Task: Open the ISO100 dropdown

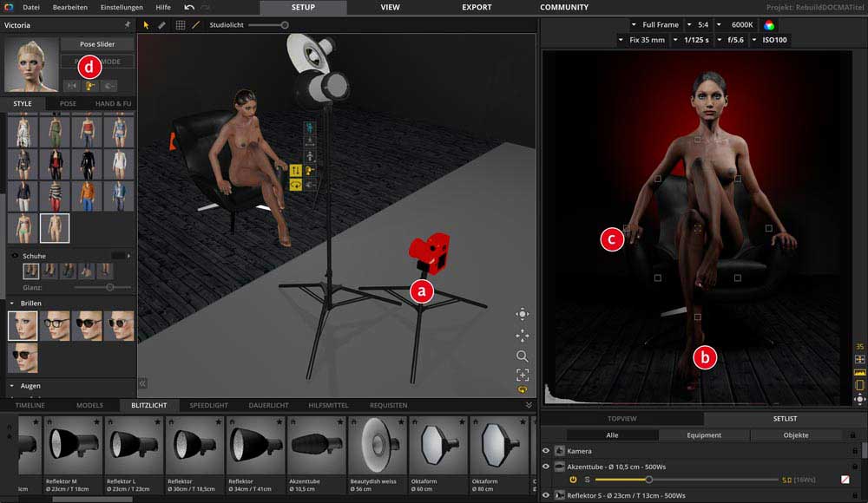Action: 769,40
